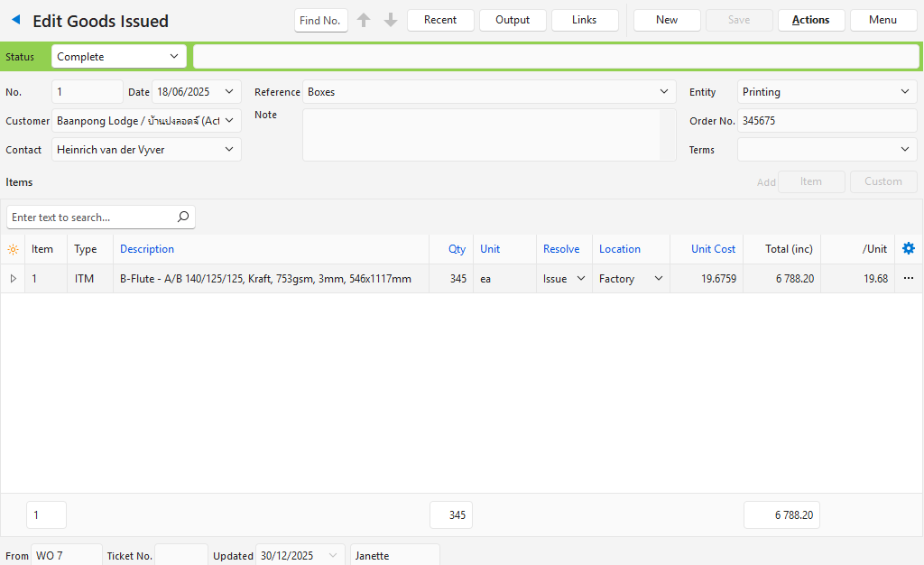Open the Menu button

[x=882, y=20]
